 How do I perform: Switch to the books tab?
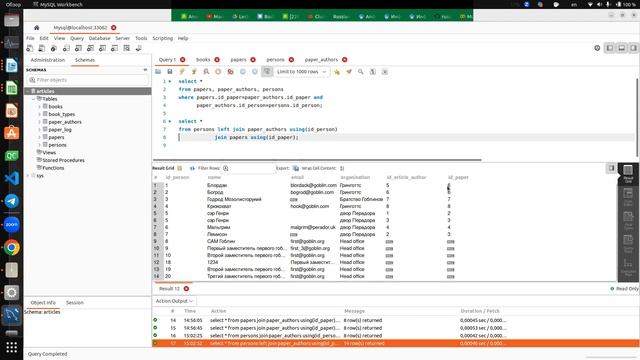(203, 60)
